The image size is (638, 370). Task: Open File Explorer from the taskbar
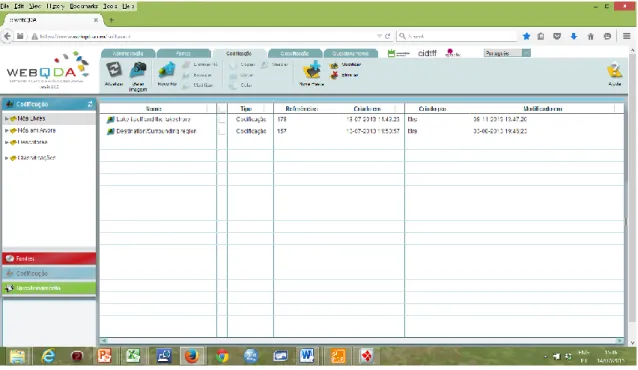click(x=17, y=357)
